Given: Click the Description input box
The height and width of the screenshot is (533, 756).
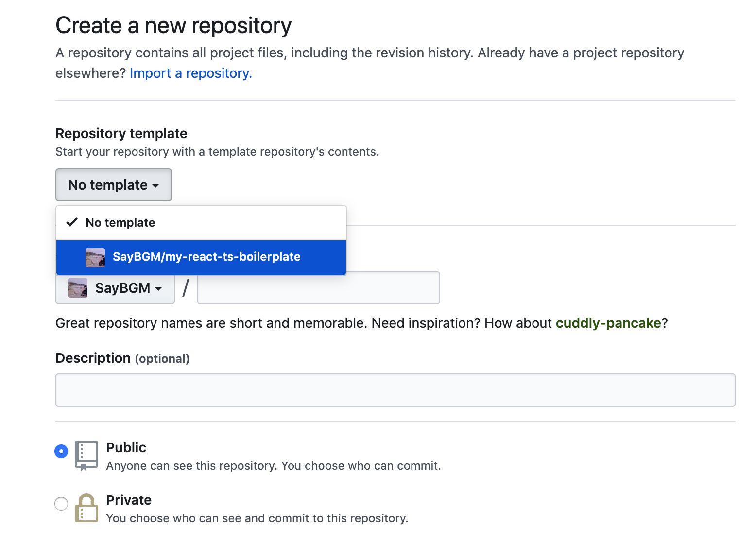Looking at the screenshot, I should coord(395,390).
